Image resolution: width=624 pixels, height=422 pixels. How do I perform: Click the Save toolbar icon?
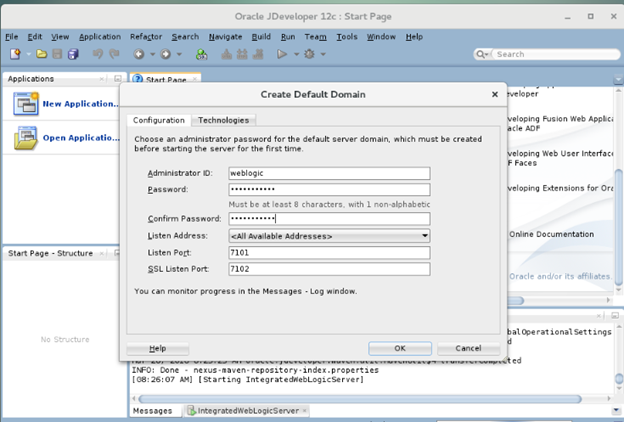pyautogui.click(x=57, y=54)
